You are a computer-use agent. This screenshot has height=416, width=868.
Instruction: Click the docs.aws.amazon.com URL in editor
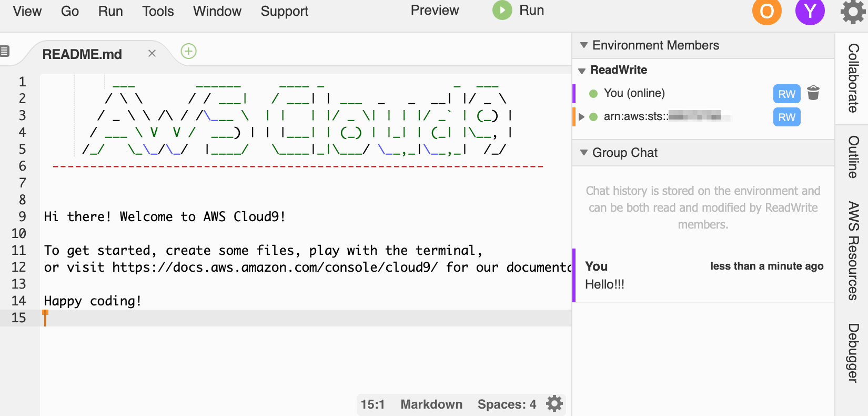coord(275,267)
